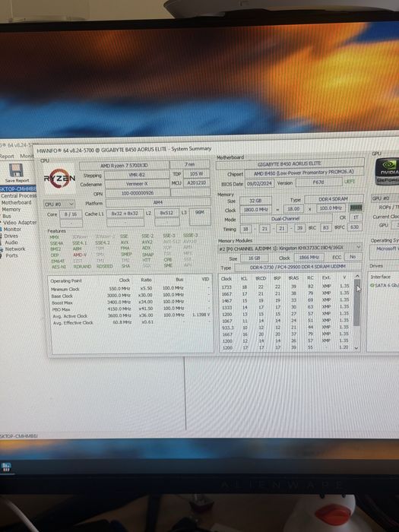Screen dimensions: 399x532
Task: Click the TDP value 105 W
Action: tap(196, 174)
